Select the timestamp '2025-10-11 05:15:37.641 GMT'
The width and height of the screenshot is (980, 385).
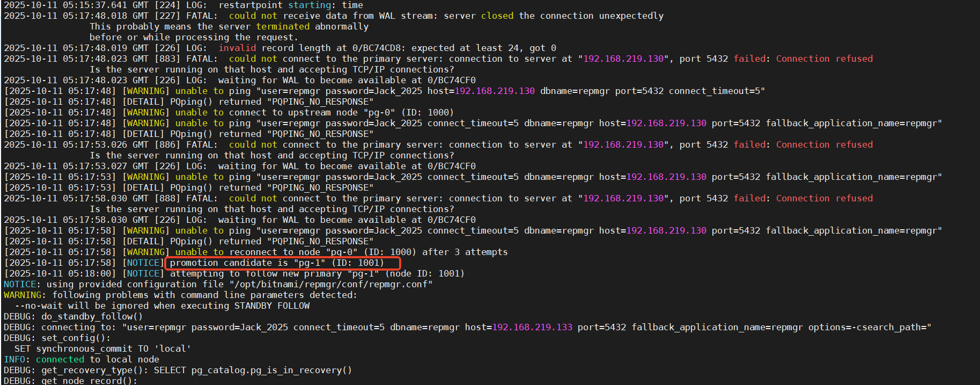pos(76,5)
